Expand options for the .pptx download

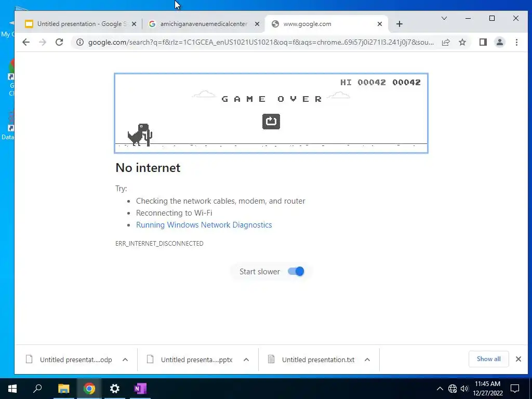tap(246, 360)
